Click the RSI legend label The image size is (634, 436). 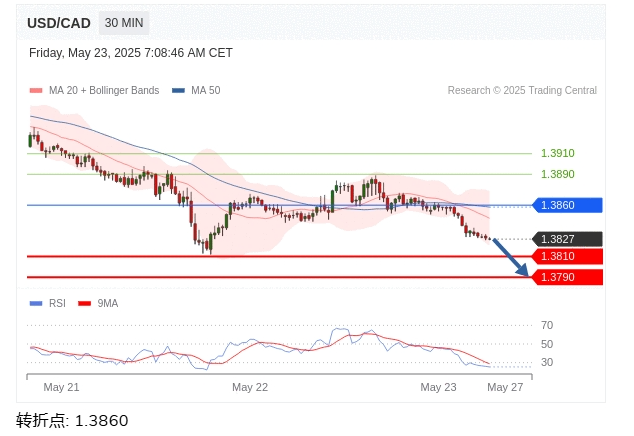coord(57,303)
